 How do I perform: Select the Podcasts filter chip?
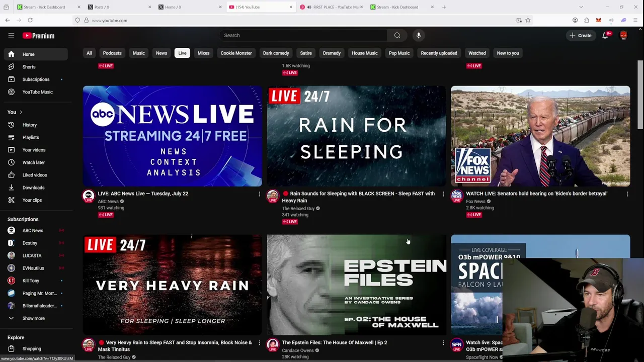click(112, 53)
